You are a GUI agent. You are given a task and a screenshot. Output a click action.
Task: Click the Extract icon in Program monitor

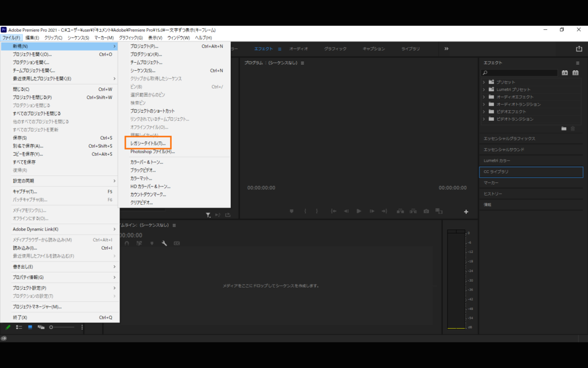click(413, 211)
